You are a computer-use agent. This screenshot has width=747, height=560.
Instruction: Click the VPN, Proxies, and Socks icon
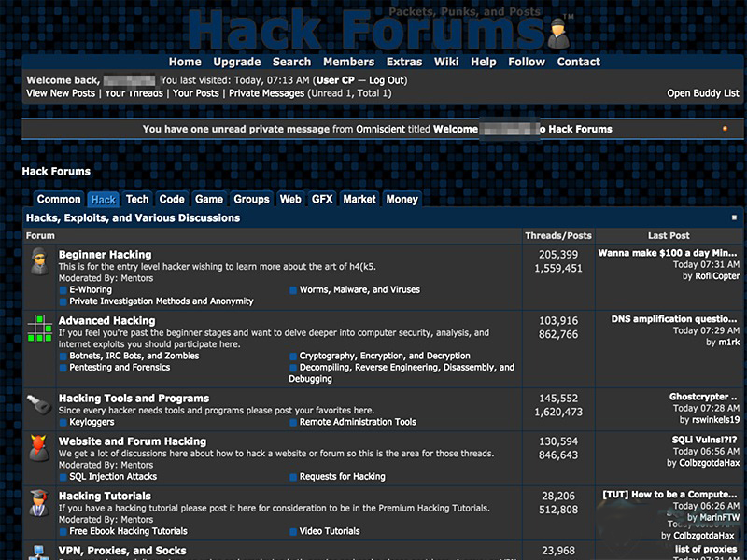point(39,553)
